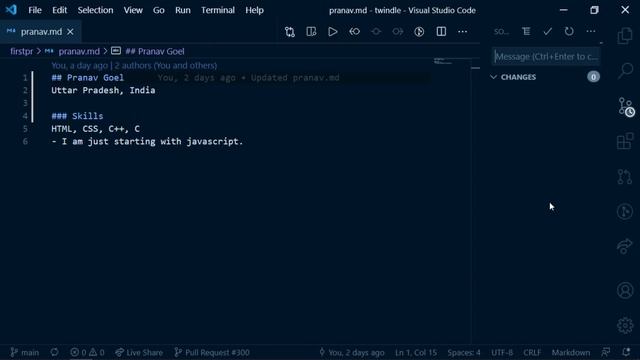The width and height of the screenshot is (640, 360).
Task: Open GitHub Pull Requests view in activity bar
Action: pos(625,176)
